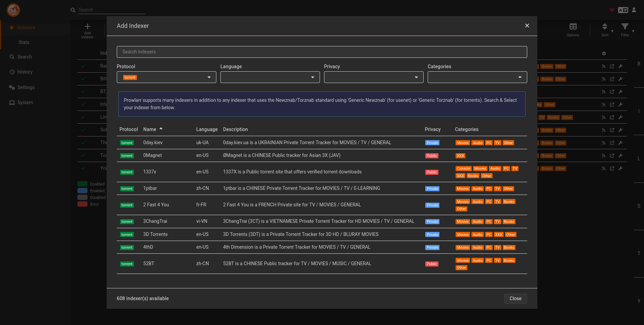This screenshot has height=325, width=644.
Task: Click the red heart donate icon
Action: (x=612, y=10)
